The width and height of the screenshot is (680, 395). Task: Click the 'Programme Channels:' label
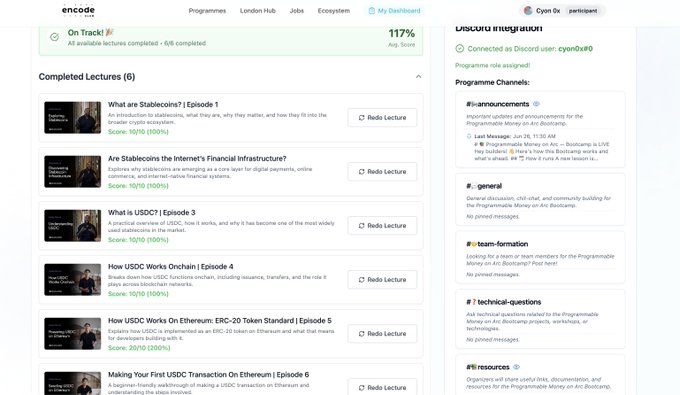[x=492, y=82]
